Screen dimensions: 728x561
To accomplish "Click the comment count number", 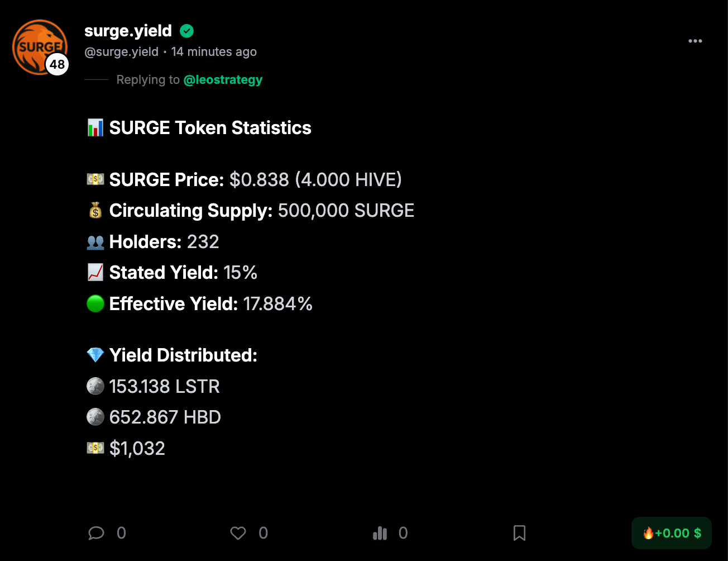I will (121, 533).
